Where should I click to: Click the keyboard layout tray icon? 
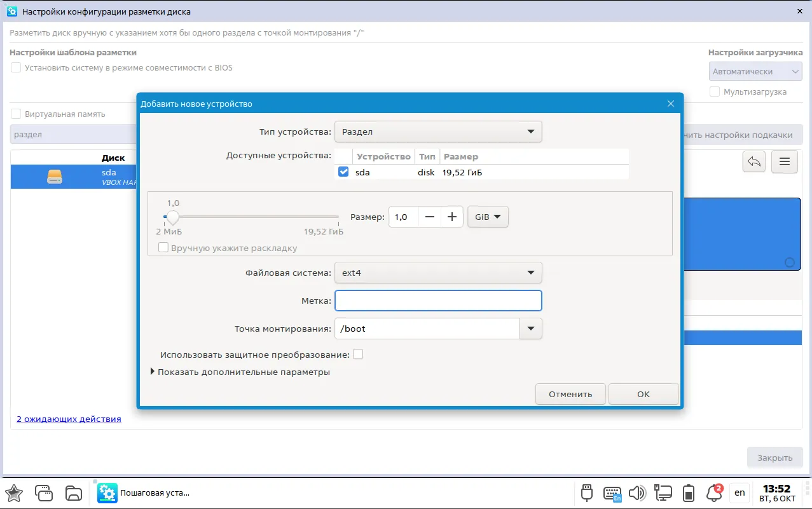tap(612, 493)
